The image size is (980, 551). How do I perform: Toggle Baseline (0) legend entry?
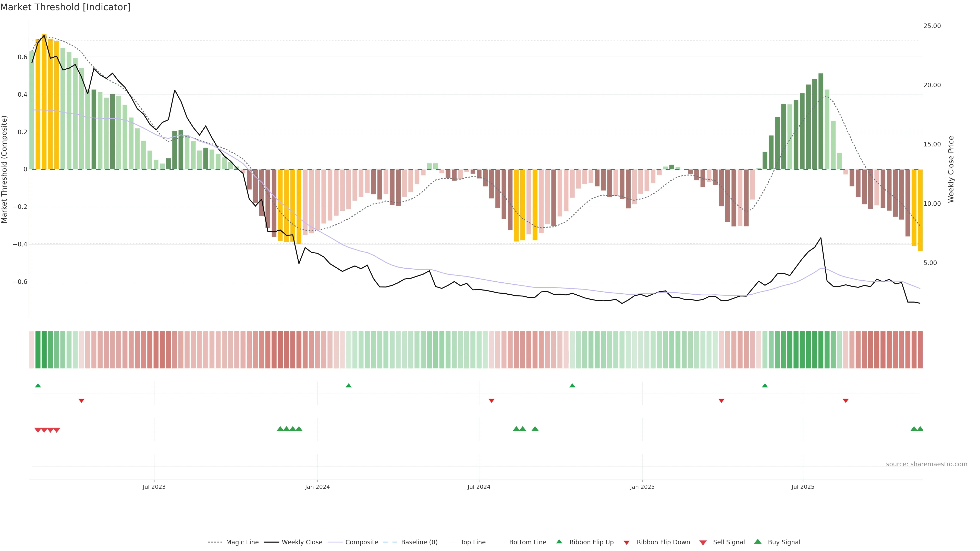coord(419,542)
